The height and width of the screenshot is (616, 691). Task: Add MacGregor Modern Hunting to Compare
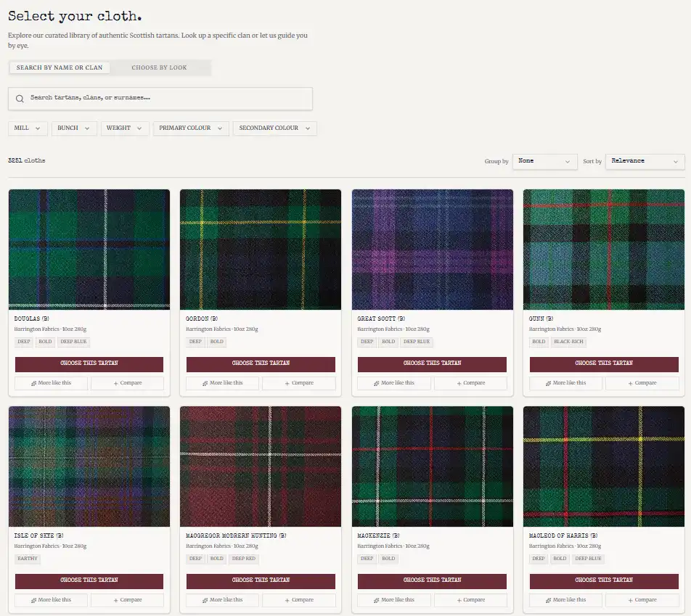pyautogui.click(x=299, y=600)
